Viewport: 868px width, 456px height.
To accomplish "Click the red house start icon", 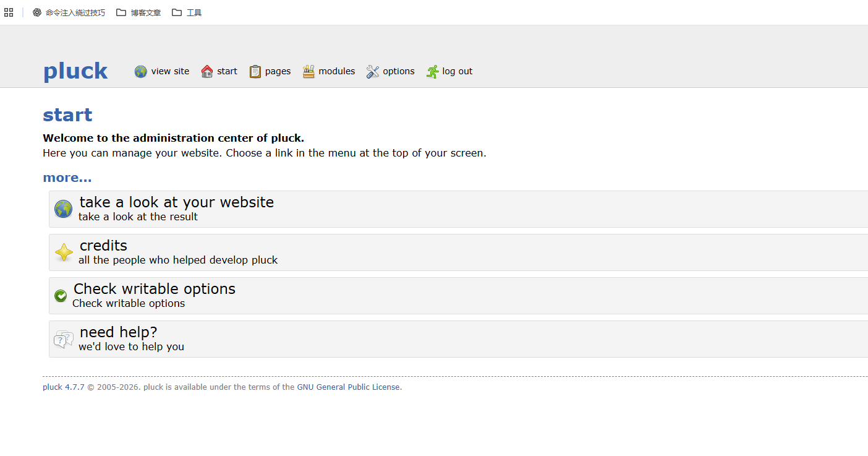I will point(207,72).
